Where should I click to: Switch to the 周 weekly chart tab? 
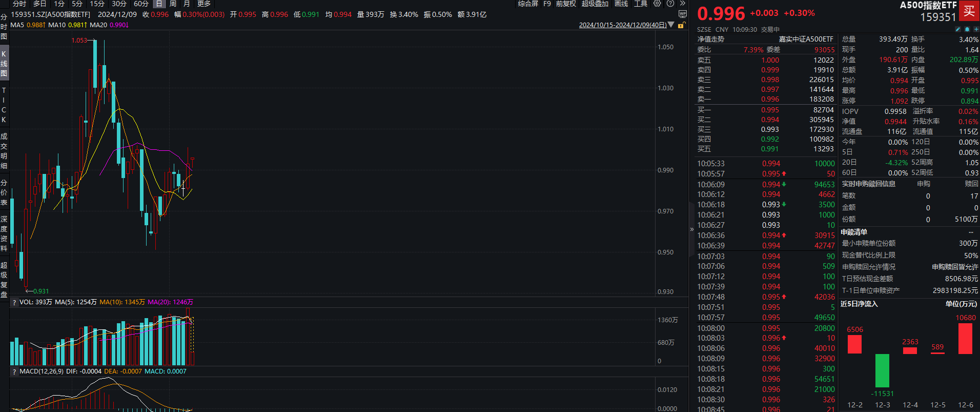click(x=173, y=4)
